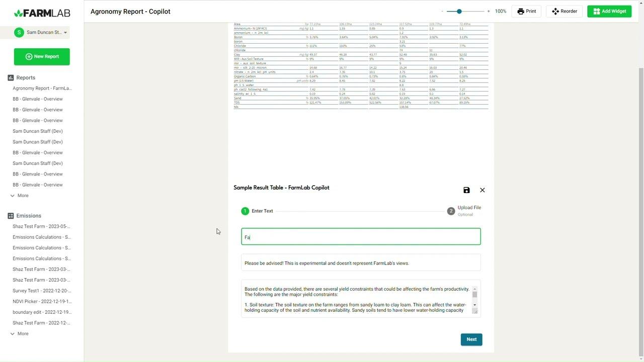Select step 1 Enter Text
The height and width of the screenshot is (362, 644).
257,211
